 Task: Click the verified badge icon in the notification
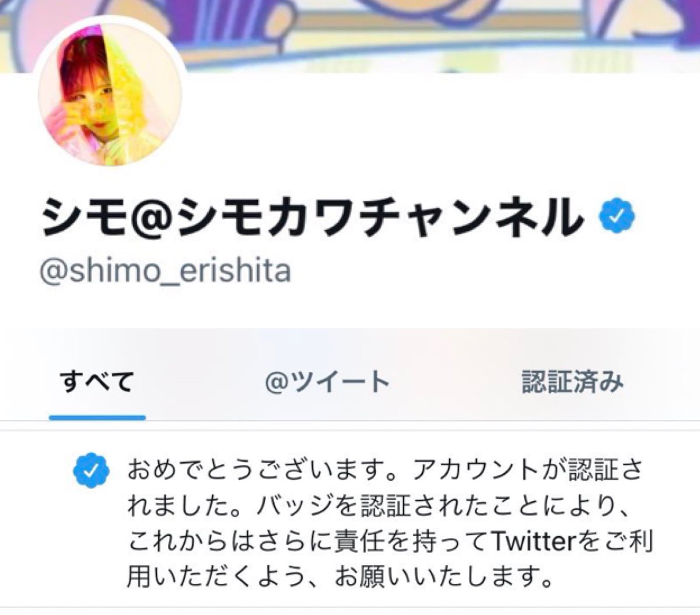(92, 471)
